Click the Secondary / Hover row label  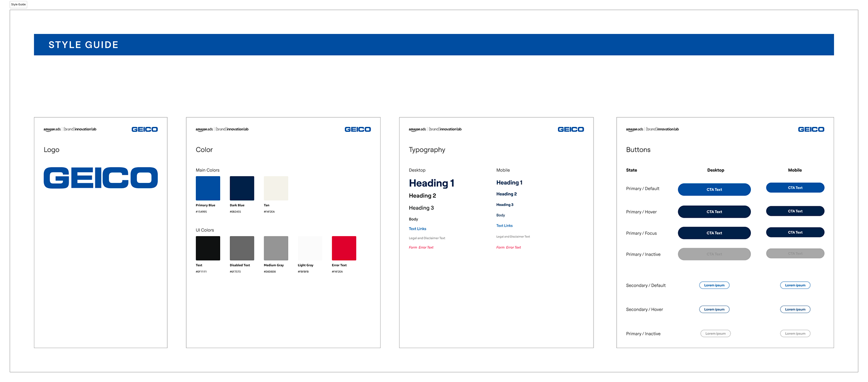pyautogui.click(x=644, y=310)
